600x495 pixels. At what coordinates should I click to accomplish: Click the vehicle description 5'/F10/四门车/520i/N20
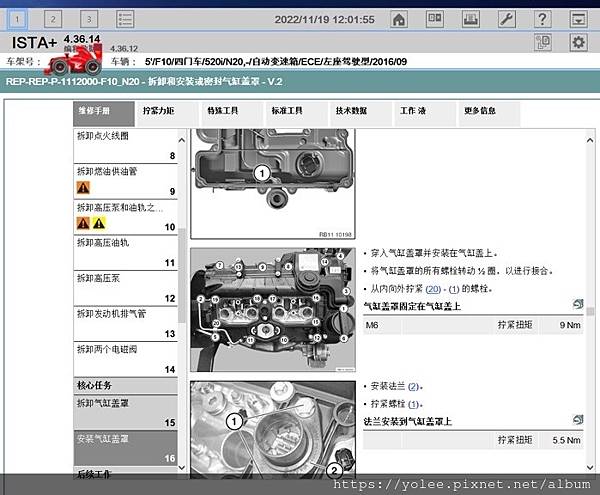[x=276, y=62]
